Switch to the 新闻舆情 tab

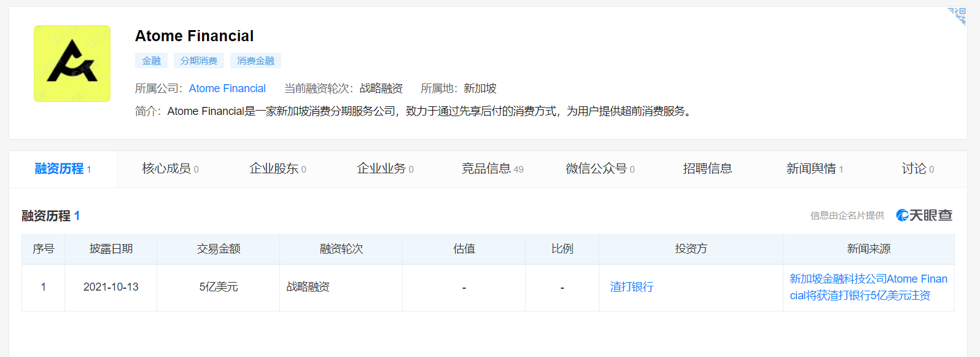tap(815, 169)
